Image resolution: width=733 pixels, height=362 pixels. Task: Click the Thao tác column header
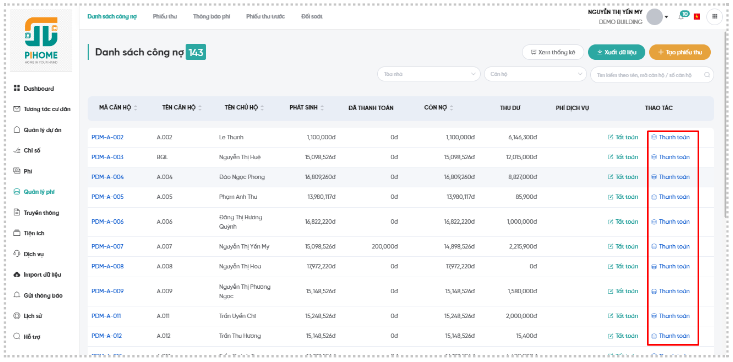click(659, 108)
